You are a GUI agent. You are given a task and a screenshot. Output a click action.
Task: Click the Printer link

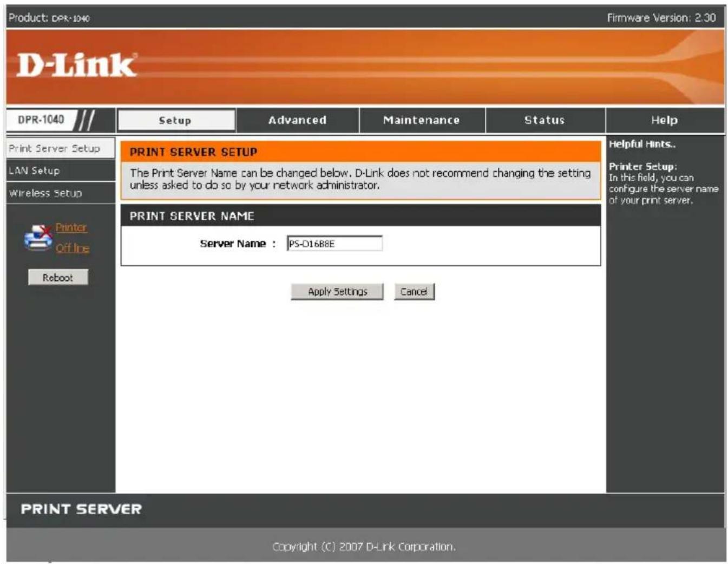pyautogui.click(x=71, y=227)
